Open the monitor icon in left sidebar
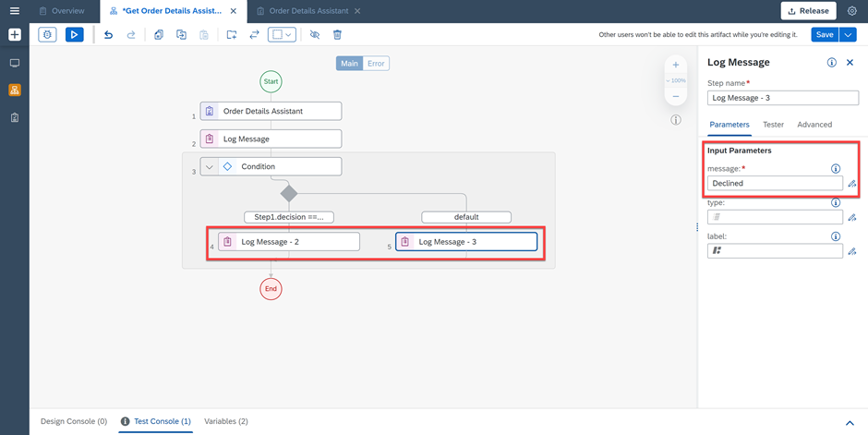This screenshot has height=435, width=868. point(15,63)
